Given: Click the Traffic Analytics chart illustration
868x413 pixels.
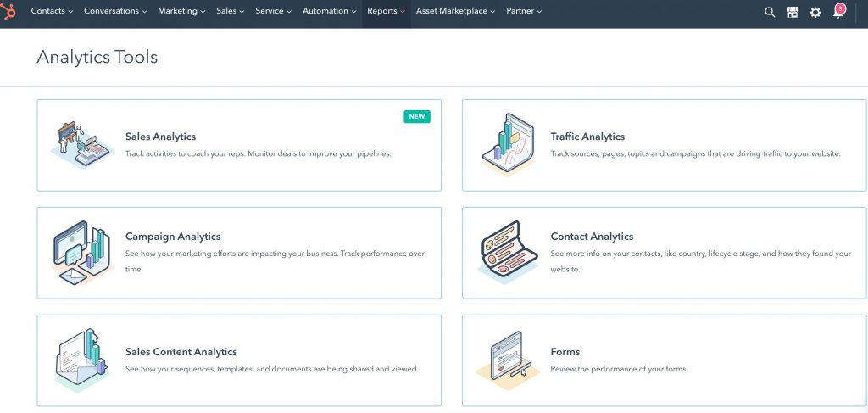Looking at the screenshot, I should (508, 144).
